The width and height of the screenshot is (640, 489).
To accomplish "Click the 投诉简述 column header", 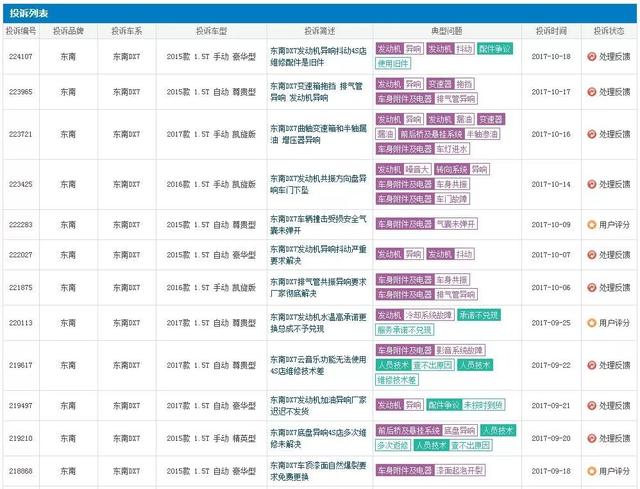I will (x=320, y=31).
